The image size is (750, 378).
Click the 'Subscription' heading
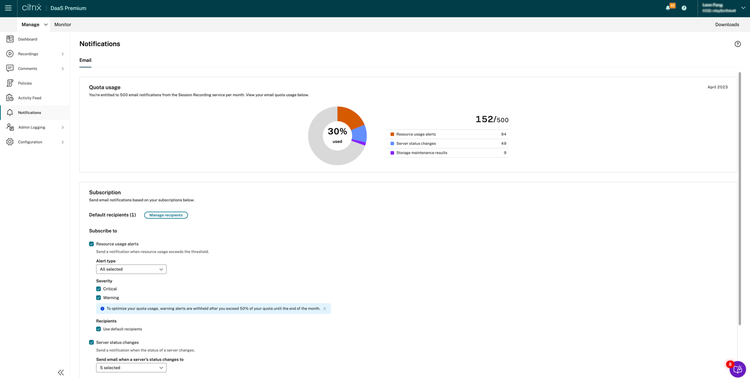(105, 192)
